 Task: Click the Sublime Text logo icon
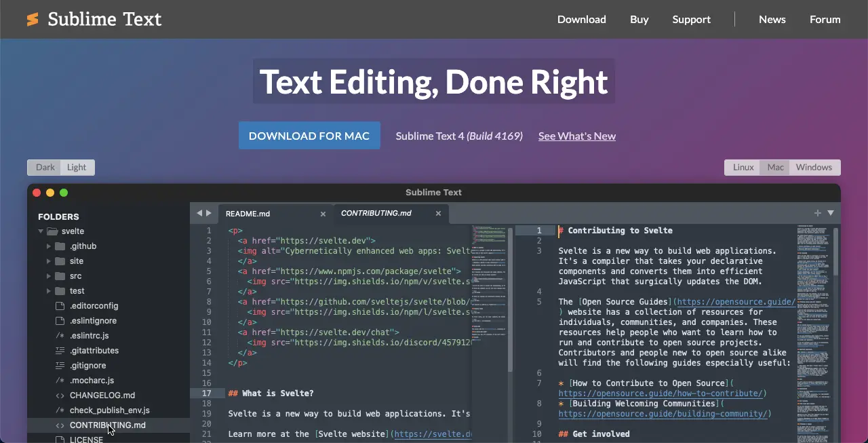(33, 20)
